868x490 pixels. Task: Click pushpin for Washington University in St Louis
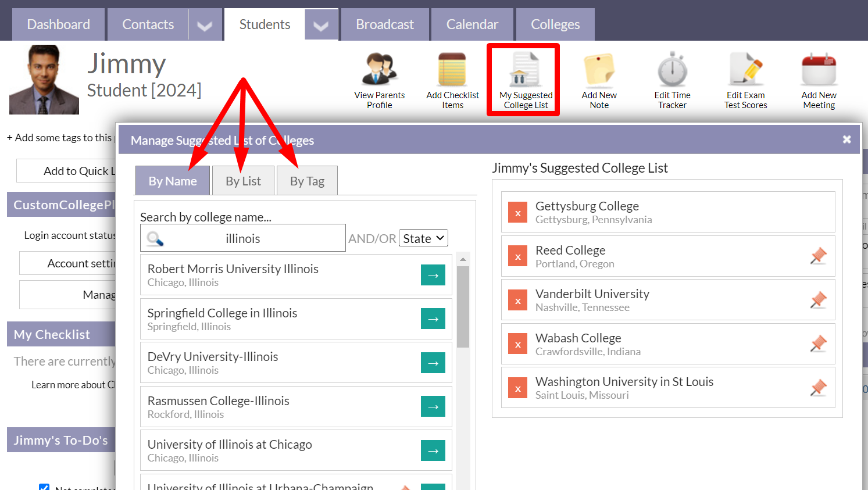tap(819, 388)
